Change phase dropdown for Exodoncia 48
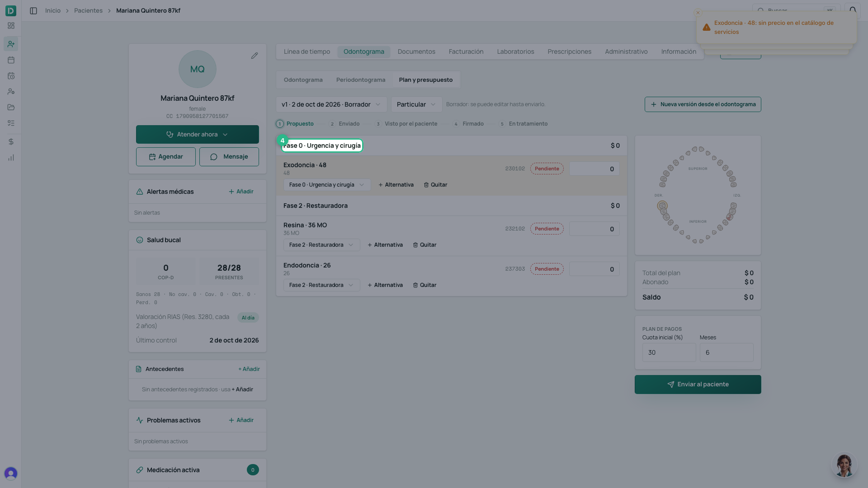 327,185
